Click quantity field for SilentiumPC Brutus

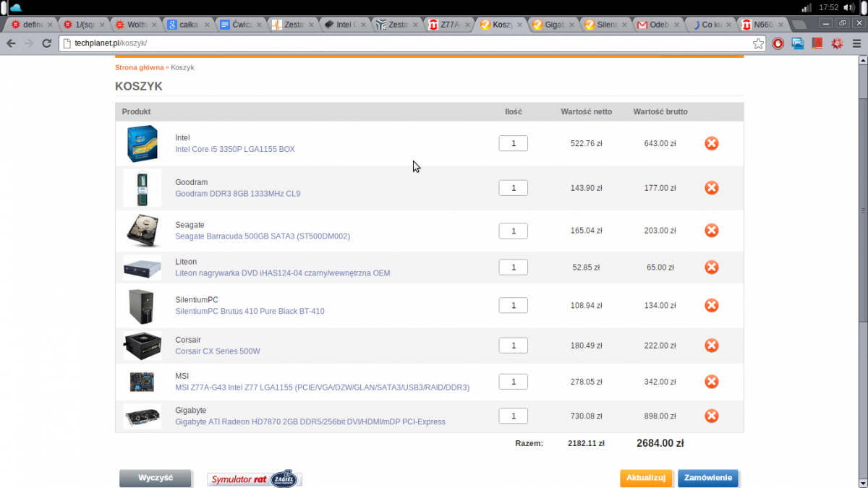(x=514, y=305)
